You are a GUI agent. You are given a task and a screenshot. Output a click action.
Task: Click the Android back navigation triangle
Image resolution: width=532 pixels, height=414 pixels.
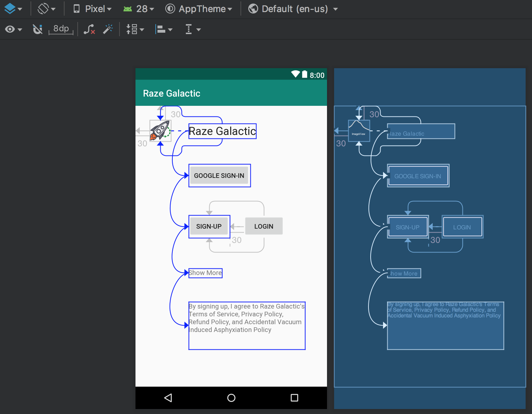click(168, 398)
